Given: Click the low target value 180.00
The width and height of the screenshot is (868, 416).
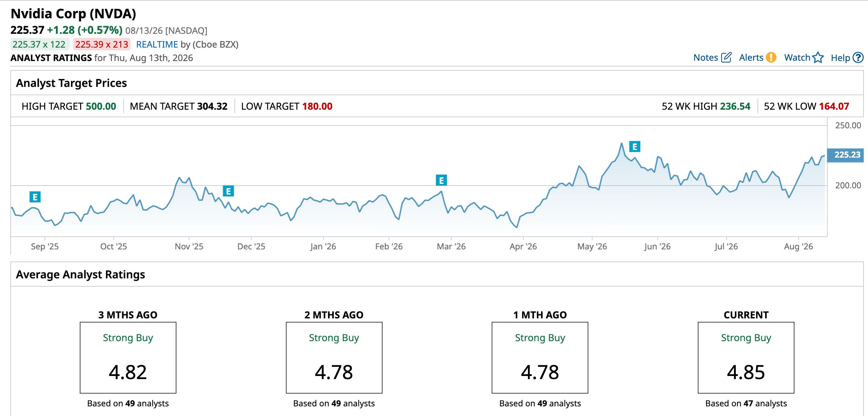Looking at the screenshot, I should point(317,106).
